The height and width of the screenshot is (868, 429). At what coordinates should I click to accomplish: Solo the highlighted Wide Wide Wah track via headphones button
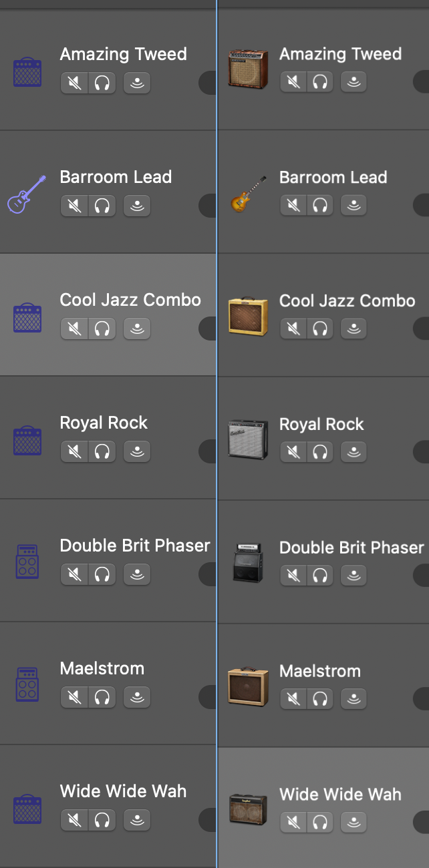coord(320,823)
